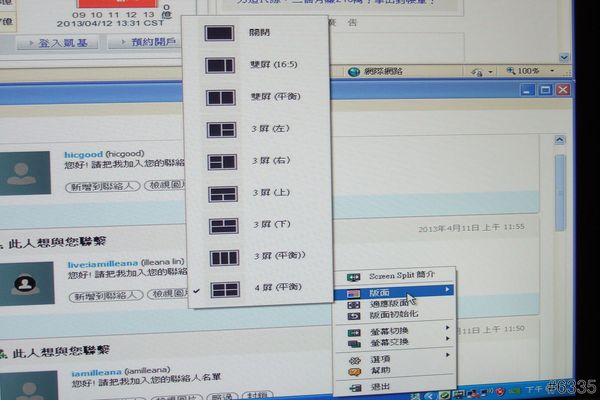Image resolution: width=600 pixels, height=400 pixels.
Task: Click the red shield tray icon
Action: click(500, 392)
